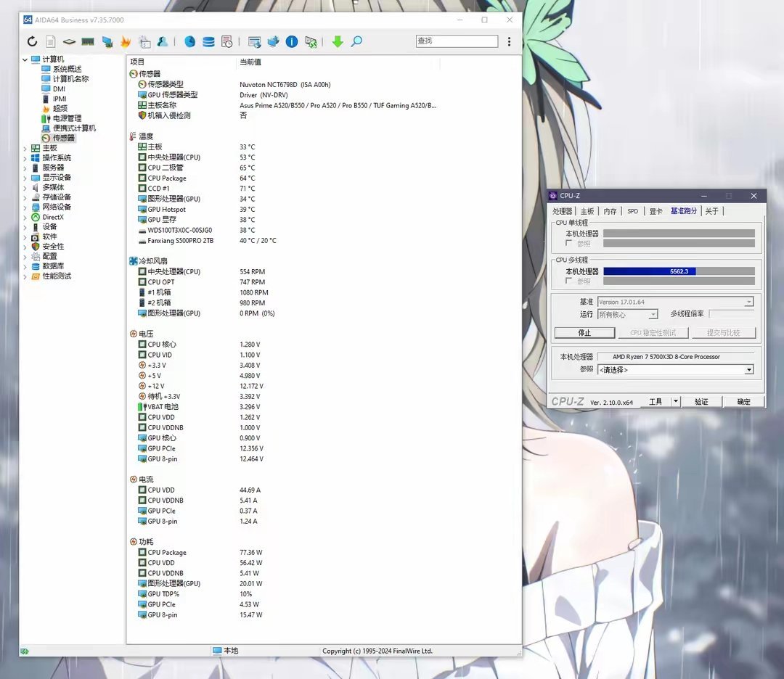The height and width of the screenshot is (679, 784).
Task: Select the 传感器 tree item
Action: click(63, 138)
